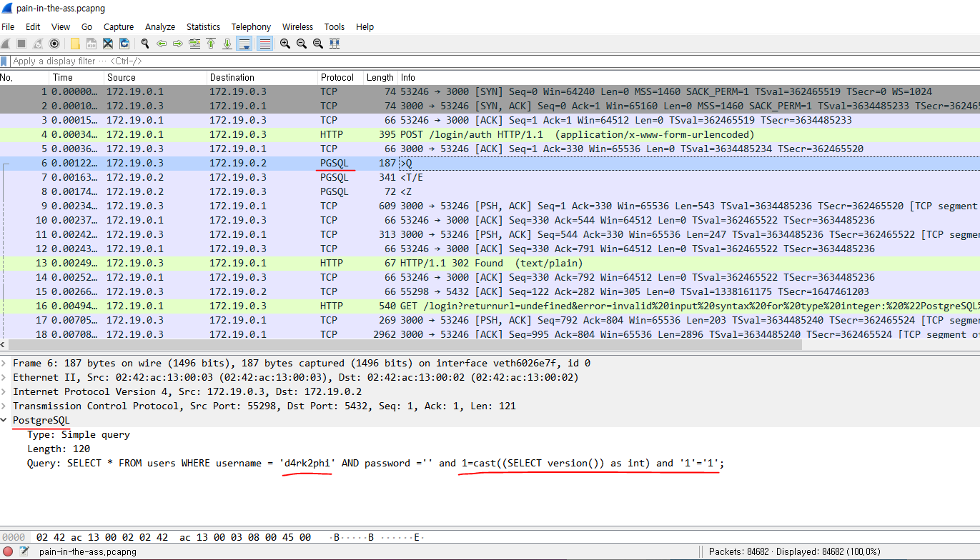Select the 'Length: 120' field
This screenshot has width=980, height=560.
point(59,449)
